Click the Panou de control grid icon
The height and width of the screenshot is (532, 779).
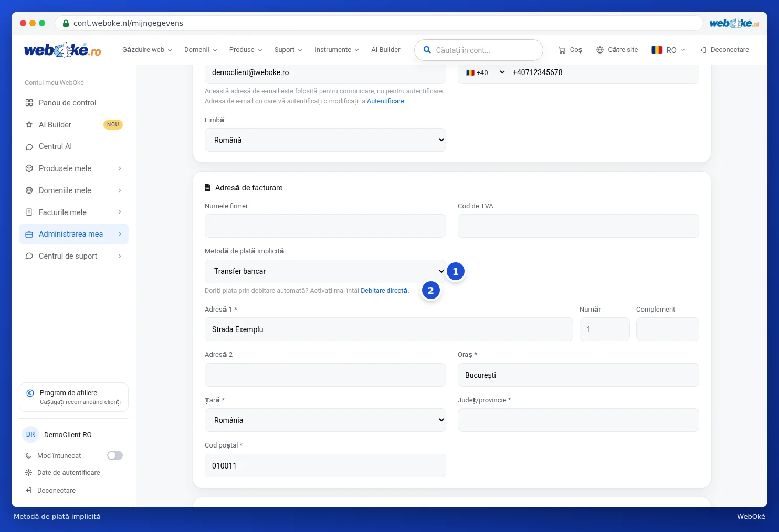[29, 103]
